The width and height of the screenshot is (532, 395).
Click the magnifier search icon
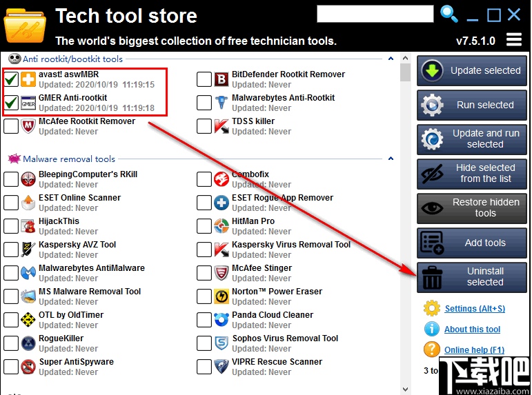(x=449, y=14)
